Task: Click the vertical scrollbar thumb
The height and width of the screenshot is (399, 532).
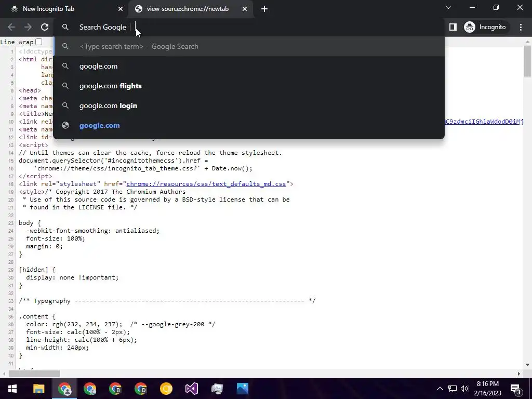Action: point(527,61)
